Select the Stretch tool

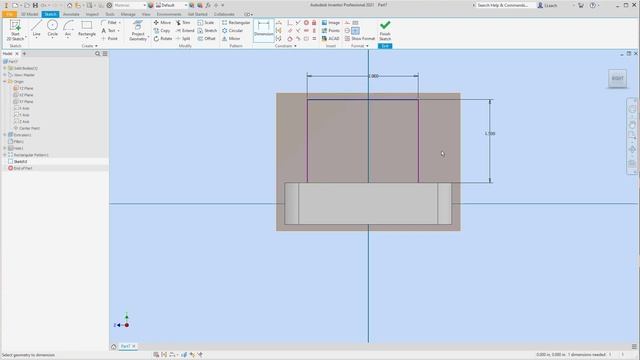point(207,31)
